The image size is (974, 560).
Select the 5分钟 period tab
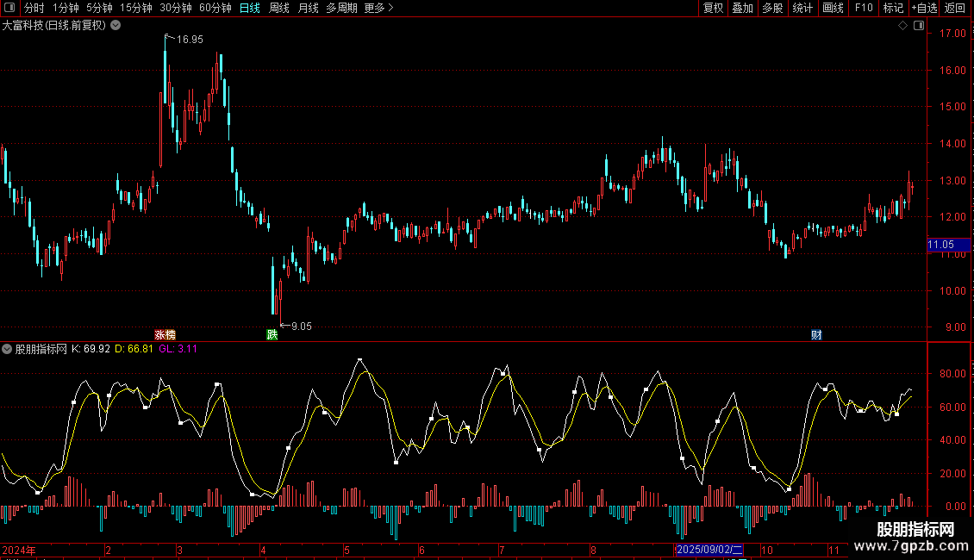point(99,8)
